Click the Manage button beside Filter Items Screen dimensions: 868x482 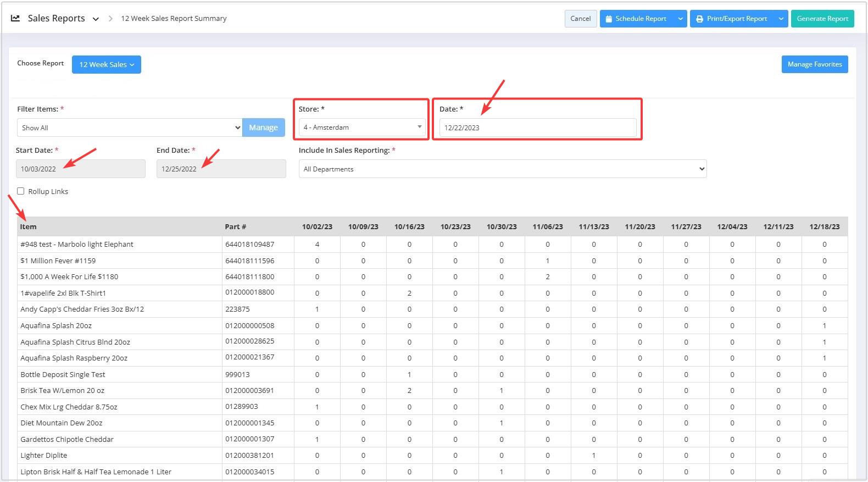click(x=263, y=128)
